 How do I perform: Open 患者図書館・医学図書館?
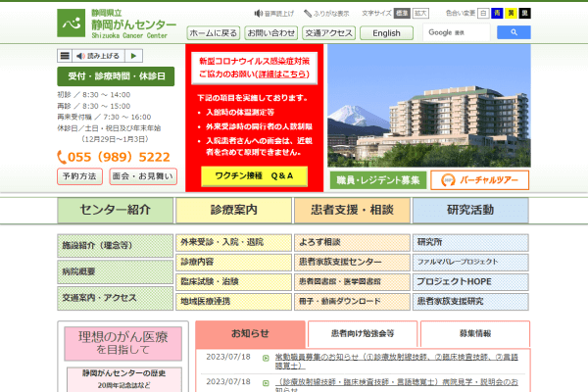tap(352, 281)
